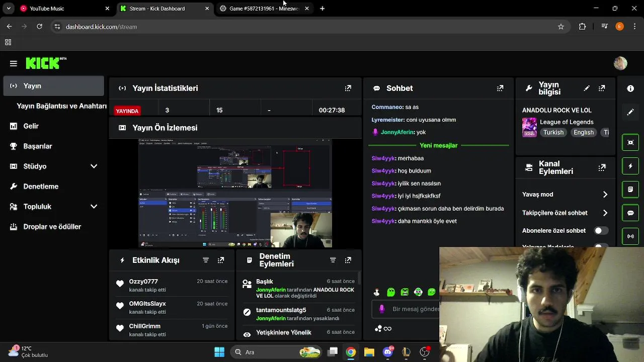Open Windows Start menu
The image size is (644, 362).
pyautogui.click(x=219, y=352)
